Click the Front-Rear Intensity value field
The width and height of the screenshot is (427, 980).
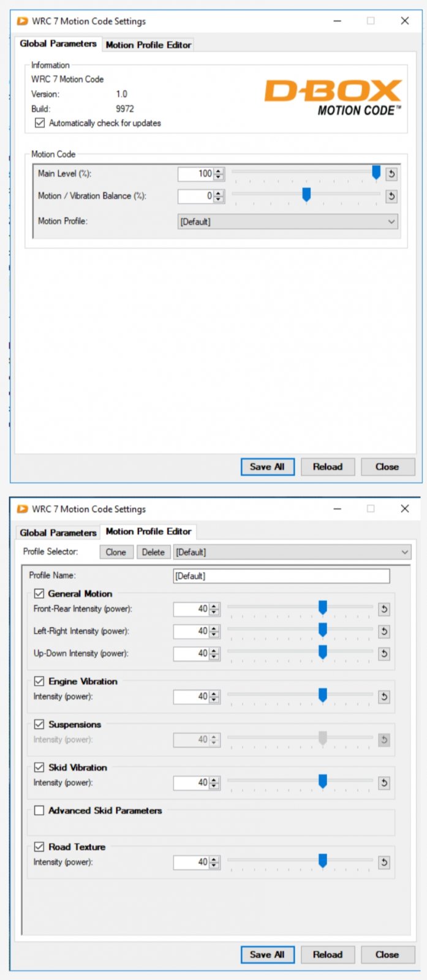click(x=191, y=609)
